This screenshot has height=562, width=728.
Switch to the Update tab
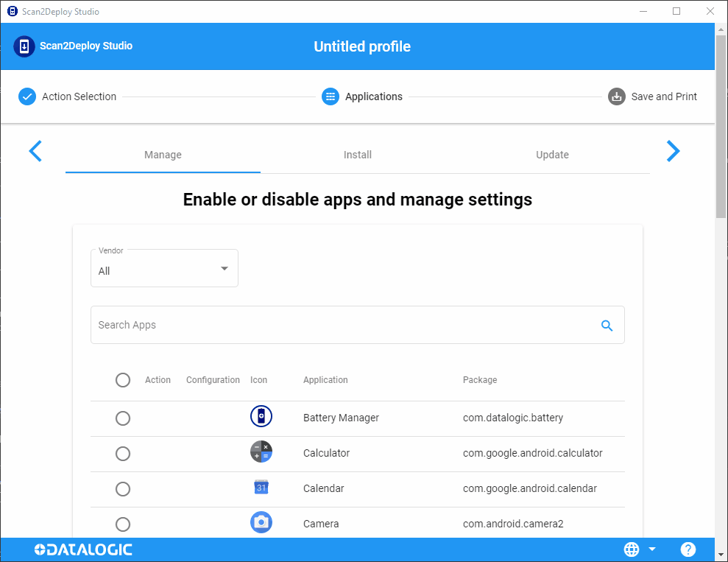coord(552,155)
